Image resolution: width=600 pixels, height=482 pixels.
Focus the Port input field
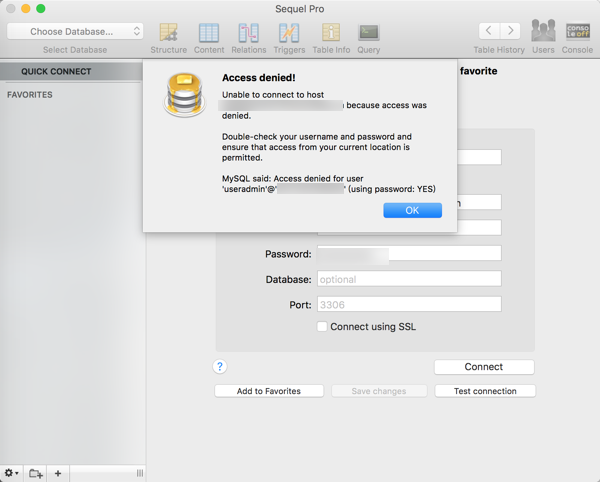409,305
